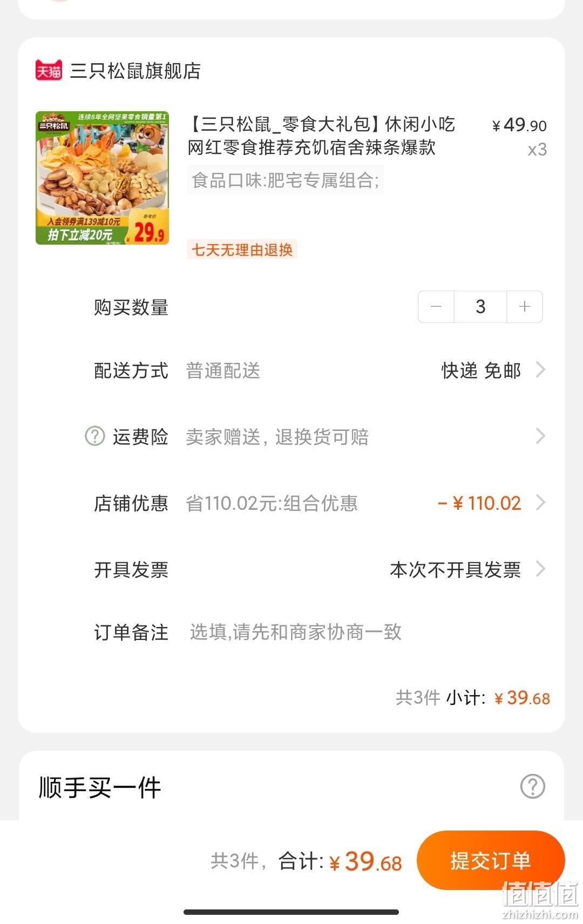Expand the 运费险 shipping insurance chevron
The width and height of the screenshot is (583, 924).
[540, 436]
